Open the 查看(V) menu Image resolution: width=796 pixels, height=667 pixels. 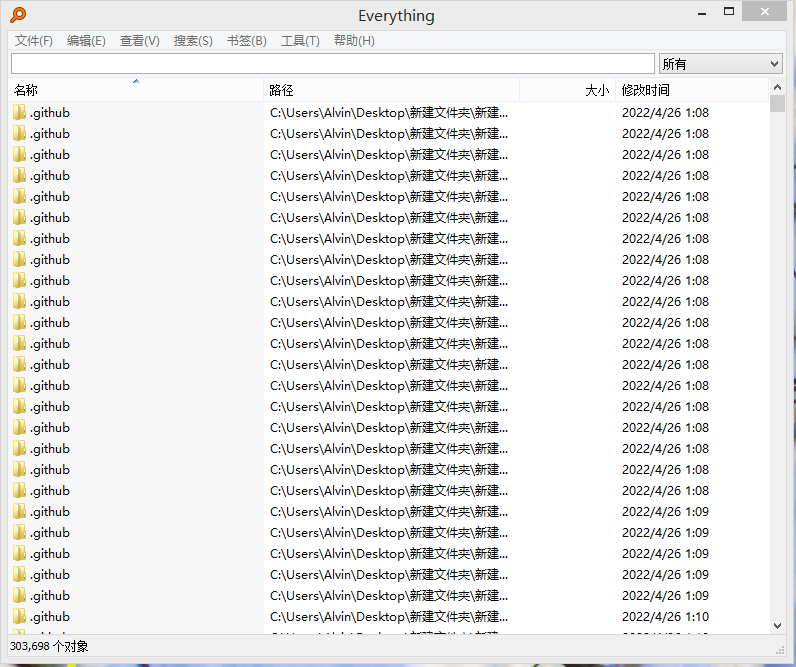(x=140, y=41)
